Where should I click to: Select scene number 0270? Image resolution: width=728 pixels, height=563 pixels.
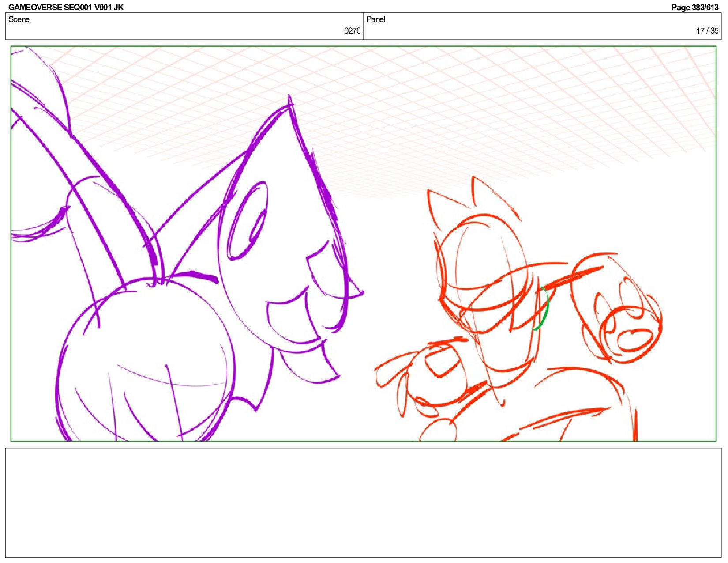point(352,31)
